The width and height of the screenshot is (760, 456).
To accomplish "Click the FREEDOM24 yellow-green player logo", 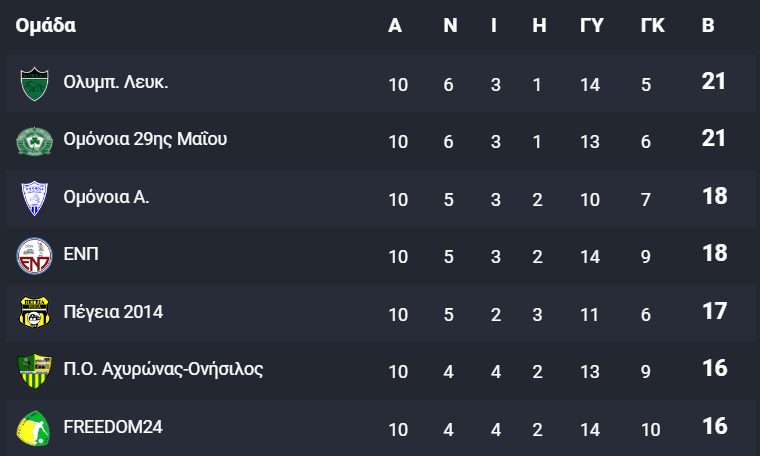I will click(34, 428).
